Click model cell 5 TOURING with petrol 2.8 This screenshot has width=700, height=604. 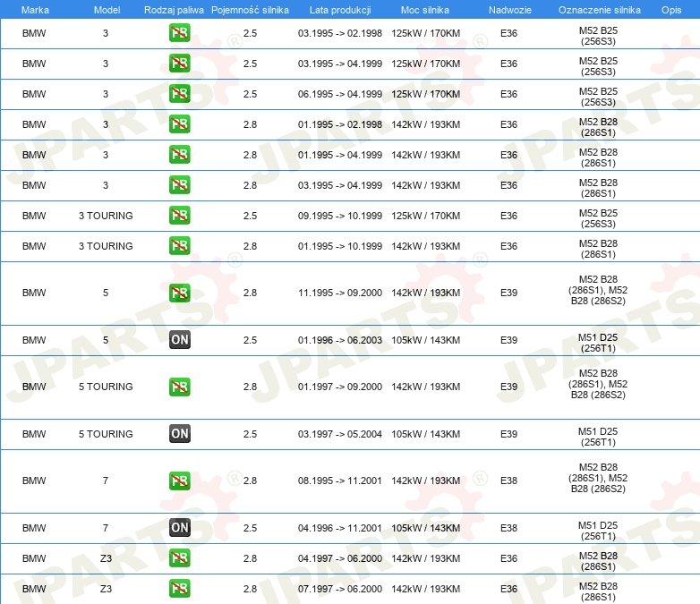106,387
